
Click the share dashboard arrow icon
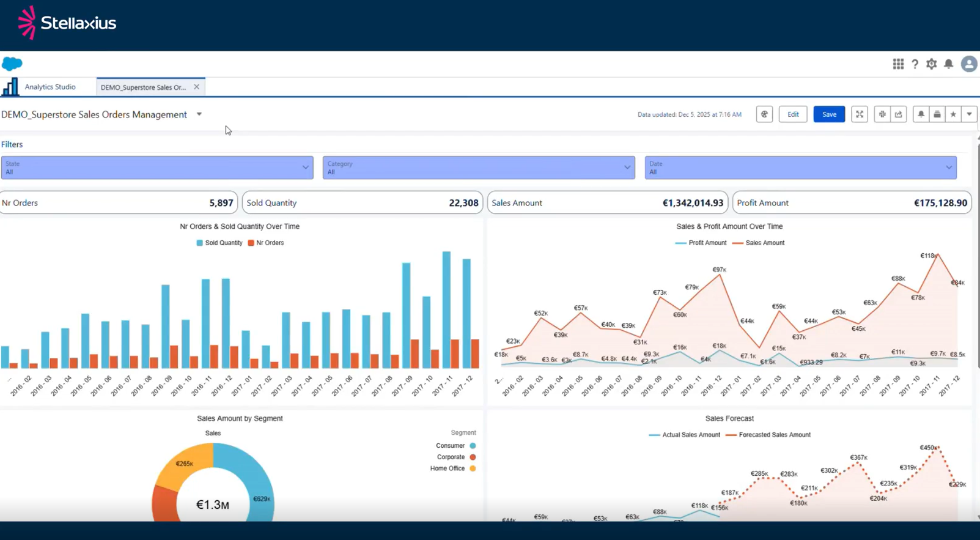coord(899,114)
